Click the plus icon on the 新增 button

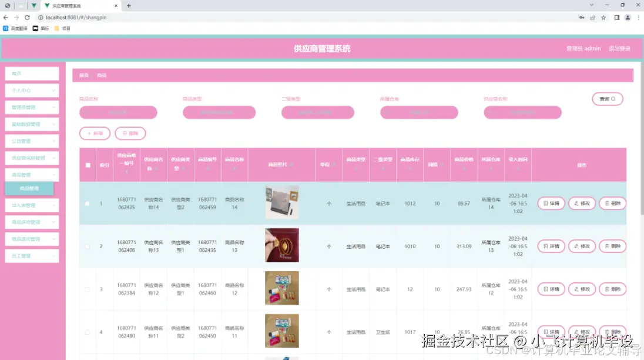point(89,133)
